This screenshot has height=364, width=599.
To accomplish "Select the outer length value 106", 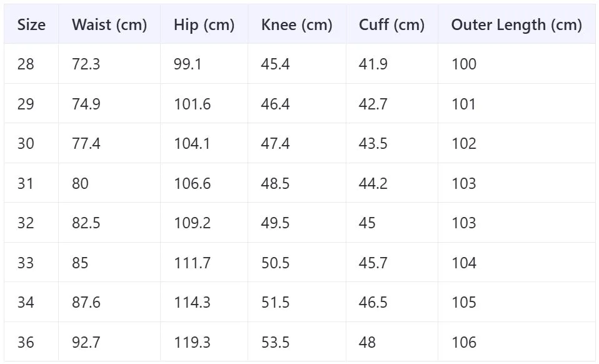I will point(464,342).
